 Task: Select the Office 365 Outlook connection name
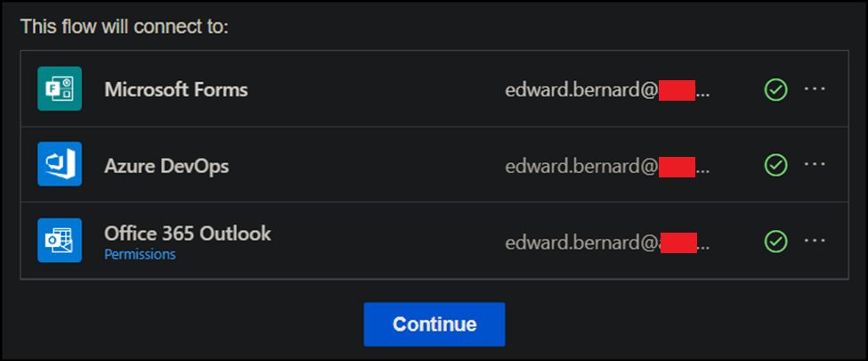188,234
